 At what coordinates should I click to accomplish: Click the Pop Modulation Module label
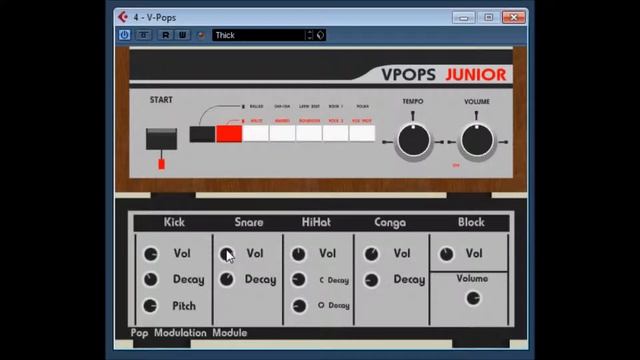click(189, 333)
